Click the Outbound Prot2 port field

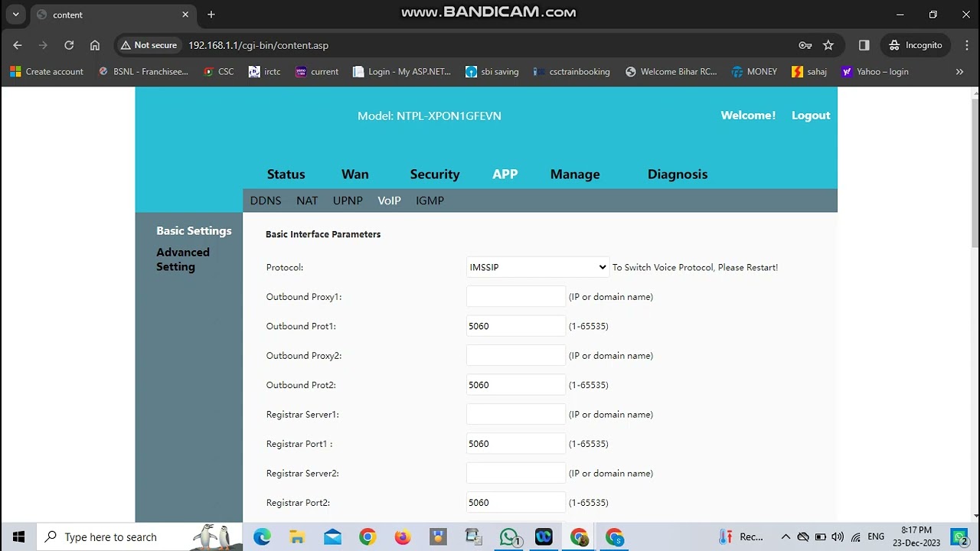pyautogui.click(x=516, y=385)
